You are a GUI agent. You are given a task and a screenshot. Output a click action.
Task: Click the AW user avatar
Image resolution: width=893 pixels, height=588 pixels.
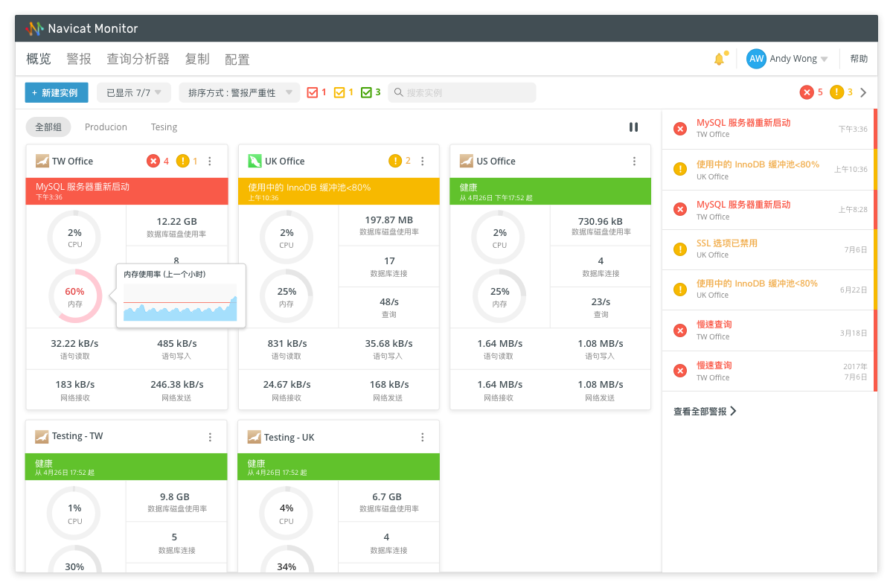coord(756,59)
